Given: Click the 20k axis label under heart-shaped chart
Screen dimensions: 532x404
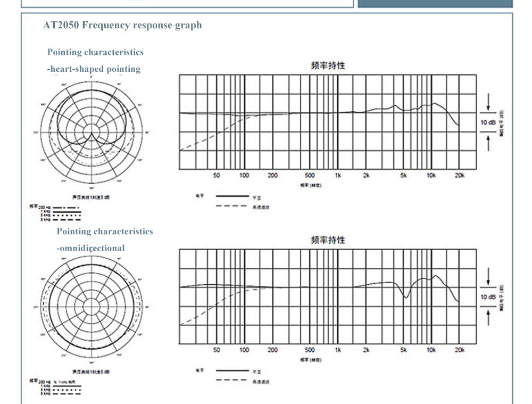Looking at the screenshot, I should point(460,176).
